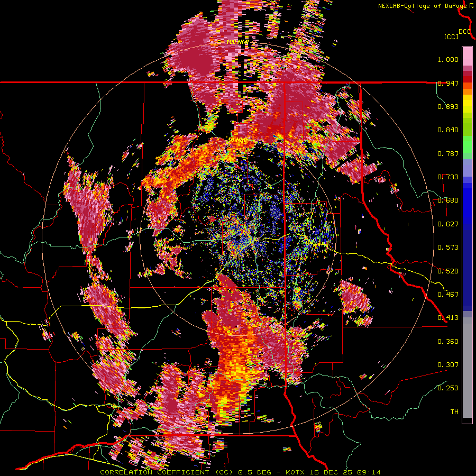Click the 1.000 value on the color scale

click(x=448, y=59)
